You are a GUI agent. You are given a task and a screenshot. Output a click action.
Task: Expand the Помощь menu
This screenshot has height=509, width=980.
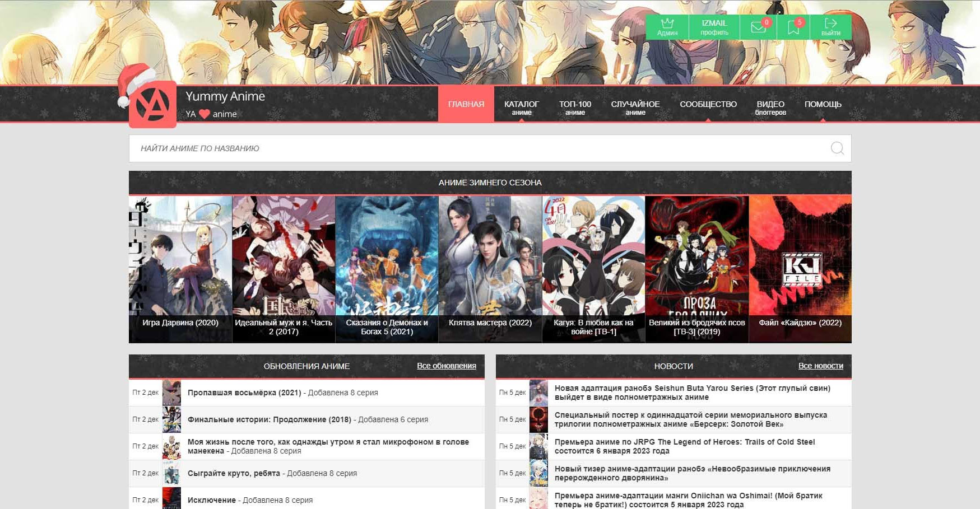point(823,105)
